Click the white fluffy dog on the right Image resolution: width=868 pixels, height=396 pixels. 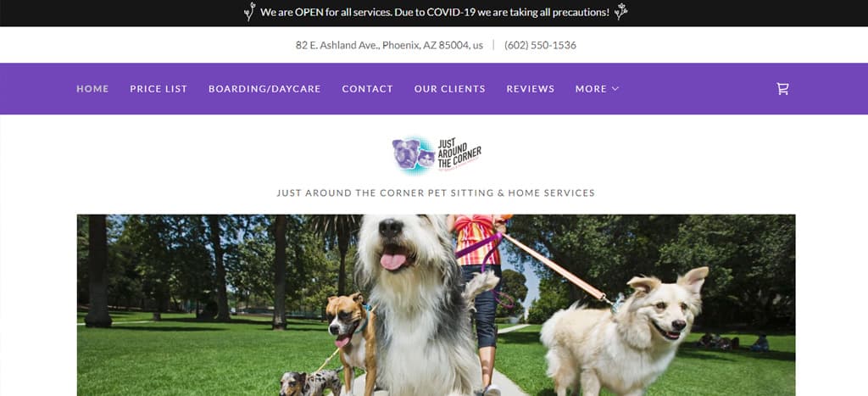coord(623,330)
